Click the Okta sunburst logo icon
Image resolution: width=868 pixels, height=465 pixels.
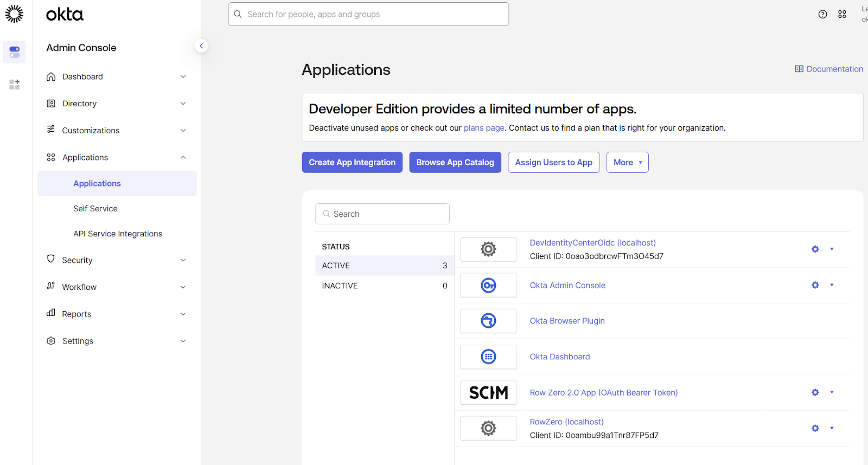tap(14, 14)
